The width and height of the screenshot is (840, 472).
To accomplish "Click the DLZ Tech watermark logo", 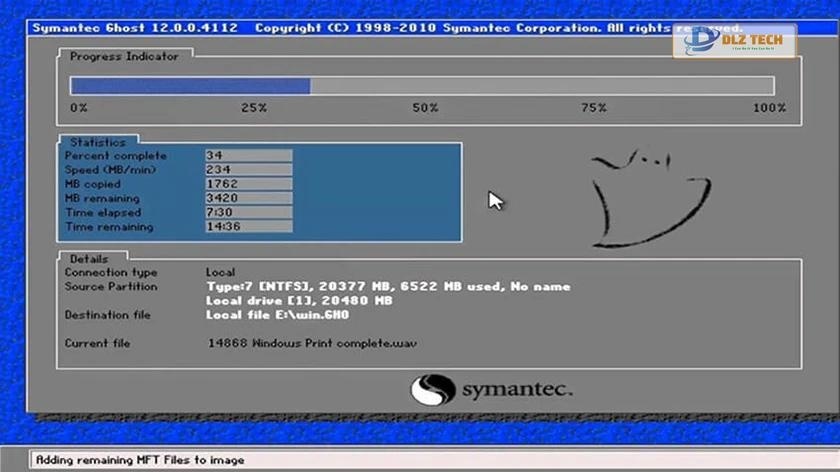I will click(734, 41).
